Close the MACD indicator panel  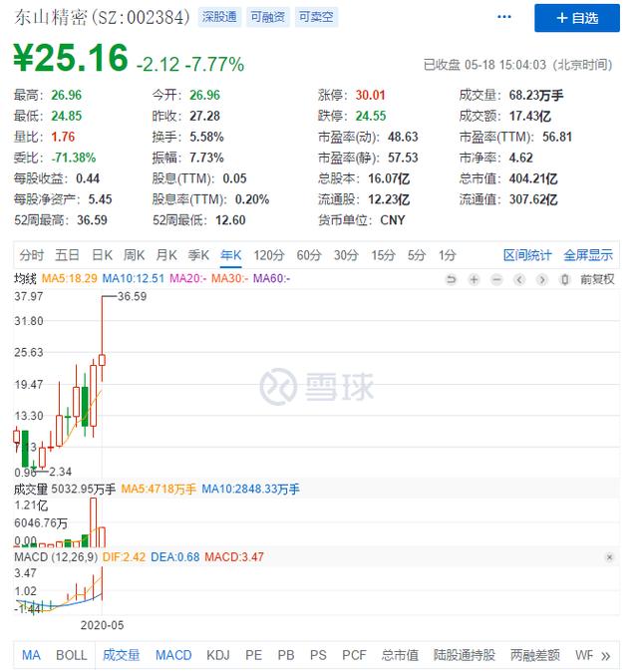pyautogui.click(x=609, y=557)
